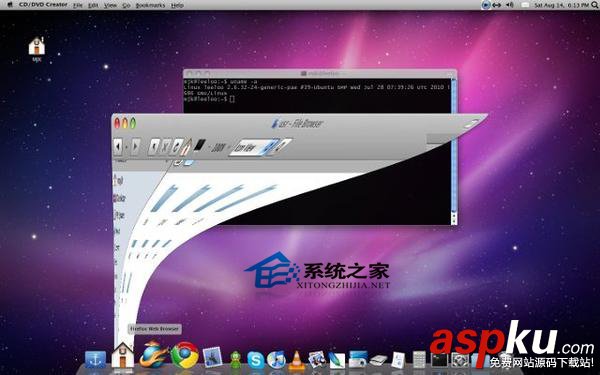Viewport: 600px width, 375px height.
Task: Open the Spotlight search magnifier icon
Action: pyautogui.click(x=595, y=5)
